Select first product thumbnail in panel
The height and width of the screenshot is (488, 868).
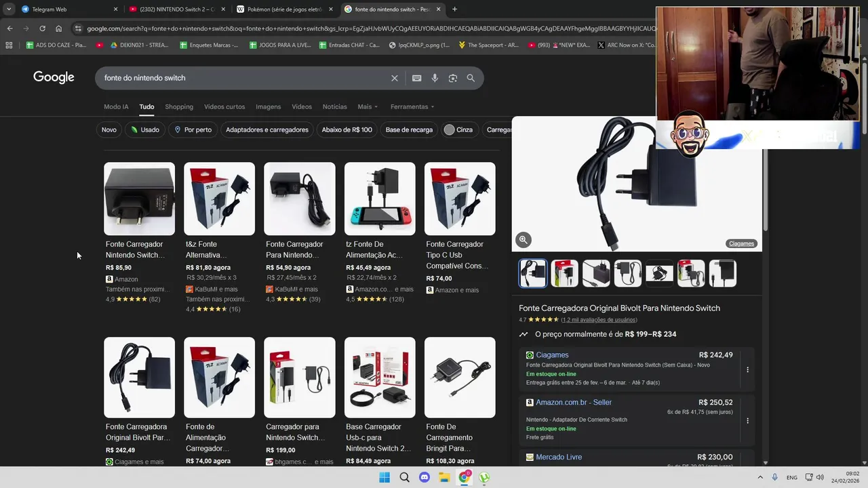[x=533, y=273]
